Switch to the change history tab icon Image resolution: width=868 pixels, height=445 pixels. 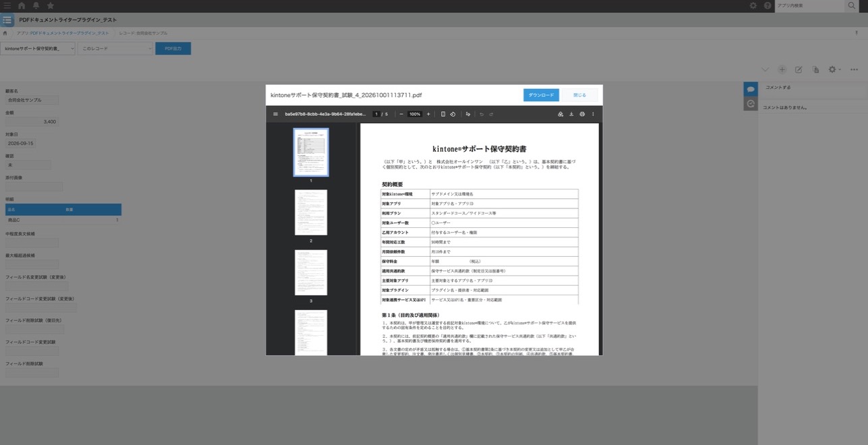[751, 104]
